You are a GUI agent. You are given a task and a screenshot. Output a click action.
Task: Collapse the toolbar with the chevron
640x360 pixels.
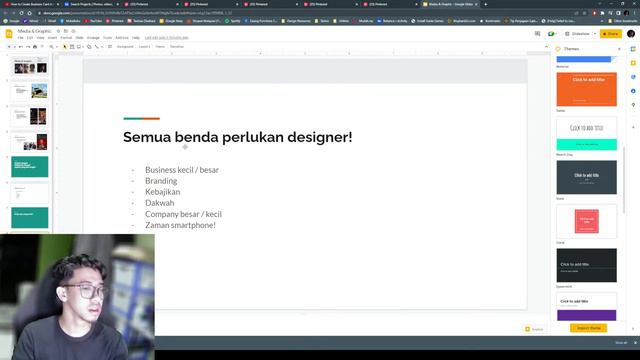pos(546,47)
